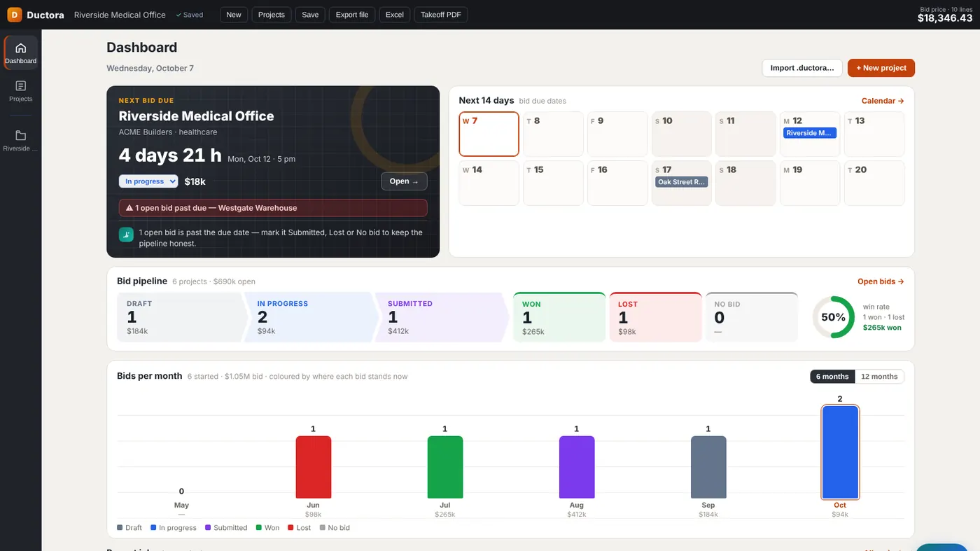Click the purple August bar
980x551 pixels.
click(577, 467)
